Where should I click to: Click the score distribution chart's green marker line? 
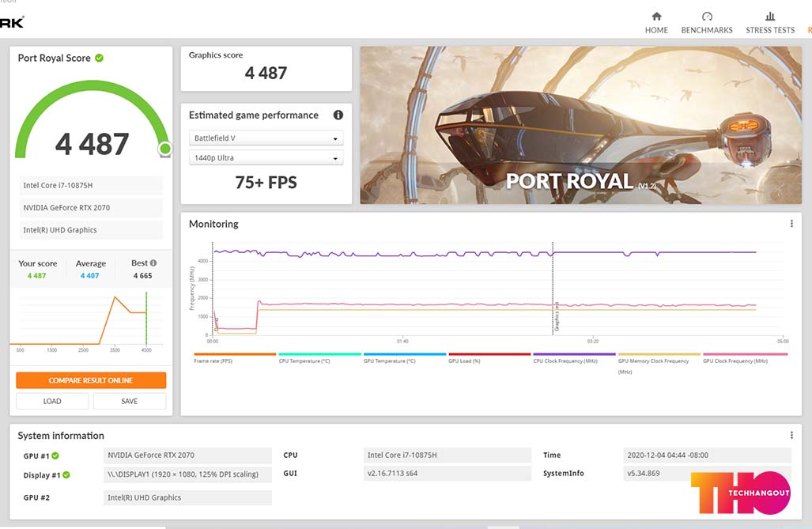click(146, 318)
